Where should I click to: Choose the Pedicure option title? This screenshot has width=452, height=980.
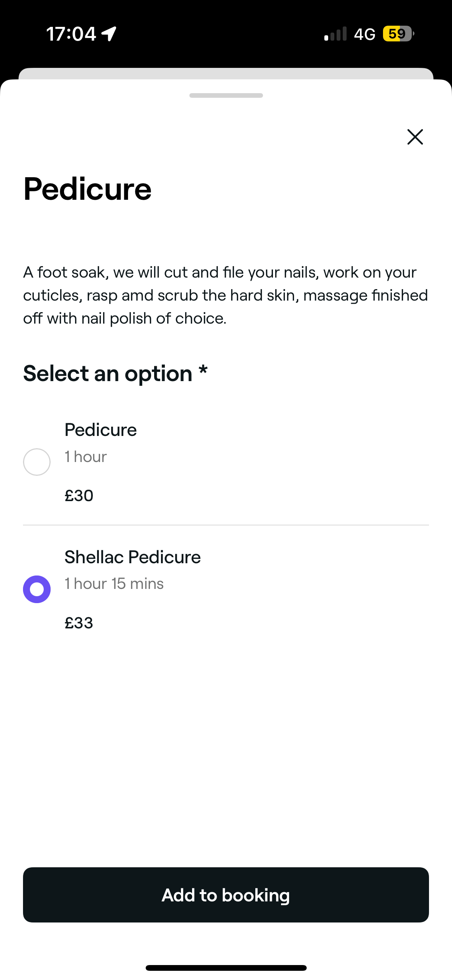pos(100,430)
